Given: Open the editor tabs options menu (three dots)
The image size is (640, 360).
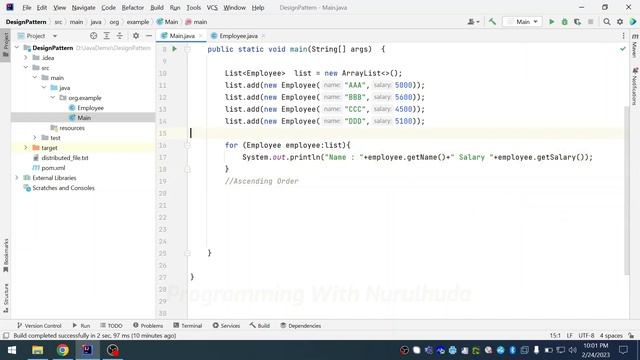Looking at the screenshot, I should [x=623, y=36].
